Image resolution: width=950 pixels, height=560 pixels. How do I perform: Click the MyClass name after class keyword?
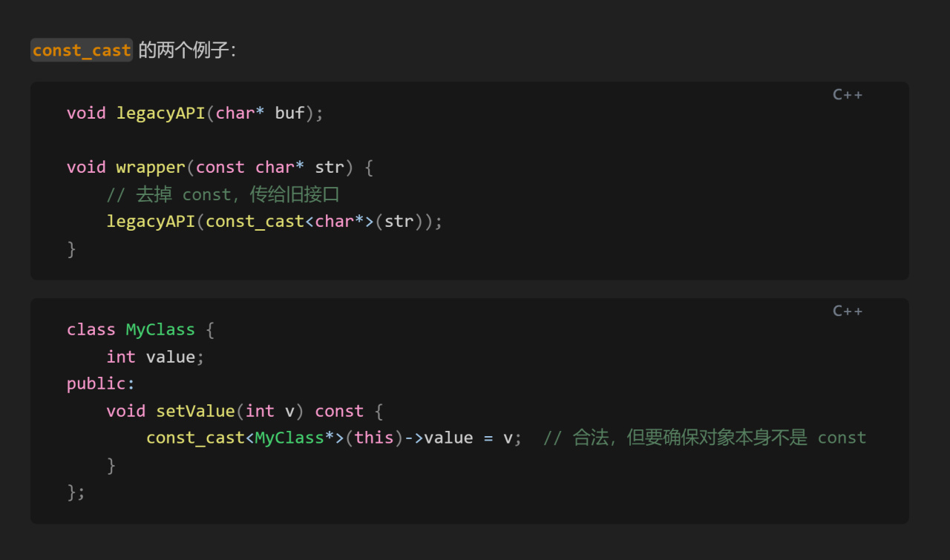click(160, 329)
